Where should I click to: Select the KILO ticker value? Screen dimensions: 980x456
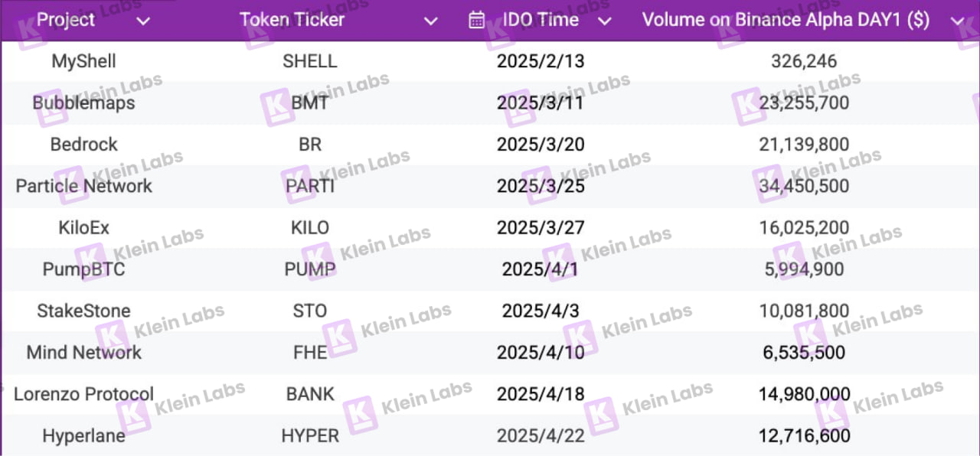tap(309, 227)
